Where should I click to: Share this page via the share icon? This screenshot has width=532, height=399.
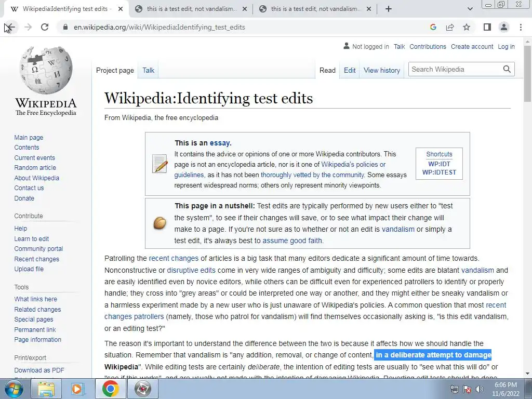click(x=450, y=27)
